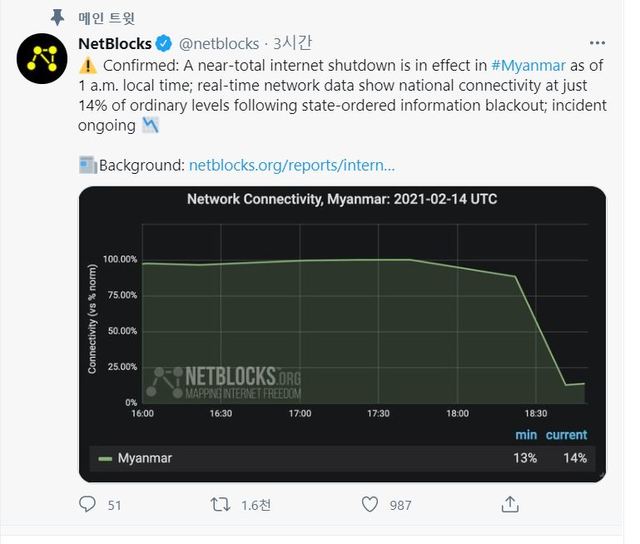Viewport: 640px width, 544px height.
Task: Open the netblocks.org/reports link
Action: [x=291, y=164]
